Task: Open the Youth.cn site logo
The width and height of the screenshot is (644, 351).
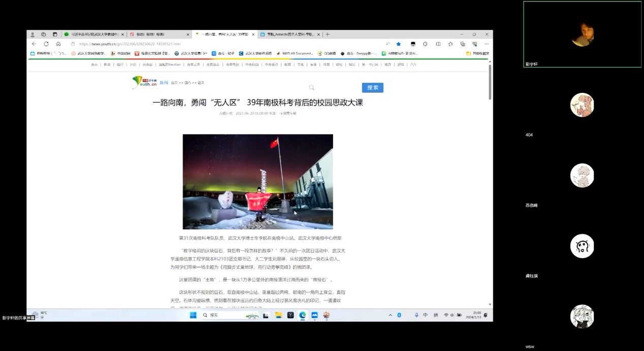Action: point(144,82)
